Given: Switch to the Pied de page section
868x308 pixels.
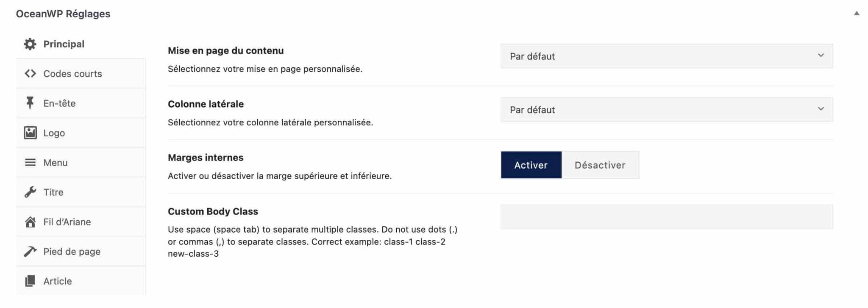Looking at the screenshot, I should point(71,251).
